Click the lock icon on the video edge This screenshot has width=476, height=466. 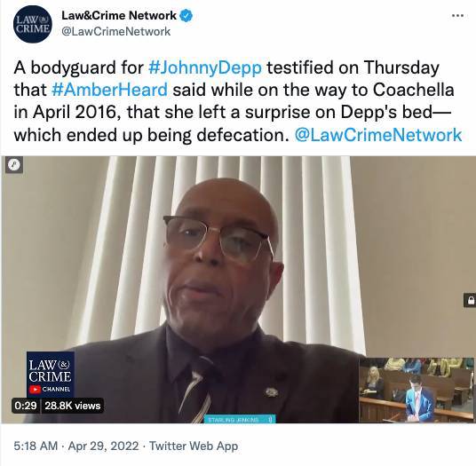[470, 301]
